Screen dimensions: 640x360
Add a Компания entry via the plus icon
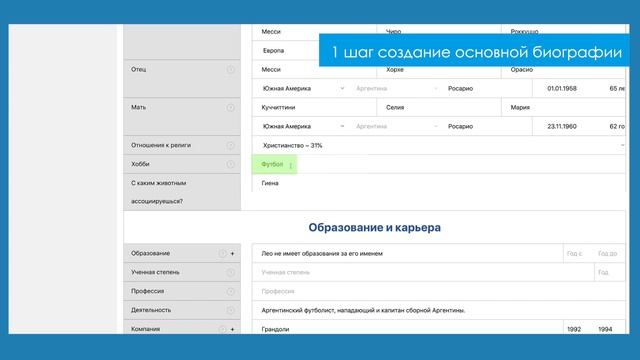coord(233,329)
